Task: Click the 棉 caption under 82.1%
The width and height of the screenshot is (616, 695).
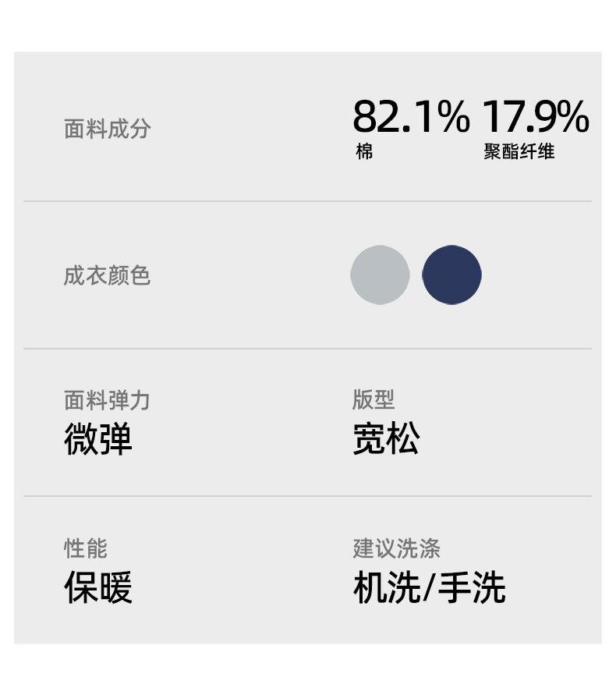Action: click(x=364, y=152)
